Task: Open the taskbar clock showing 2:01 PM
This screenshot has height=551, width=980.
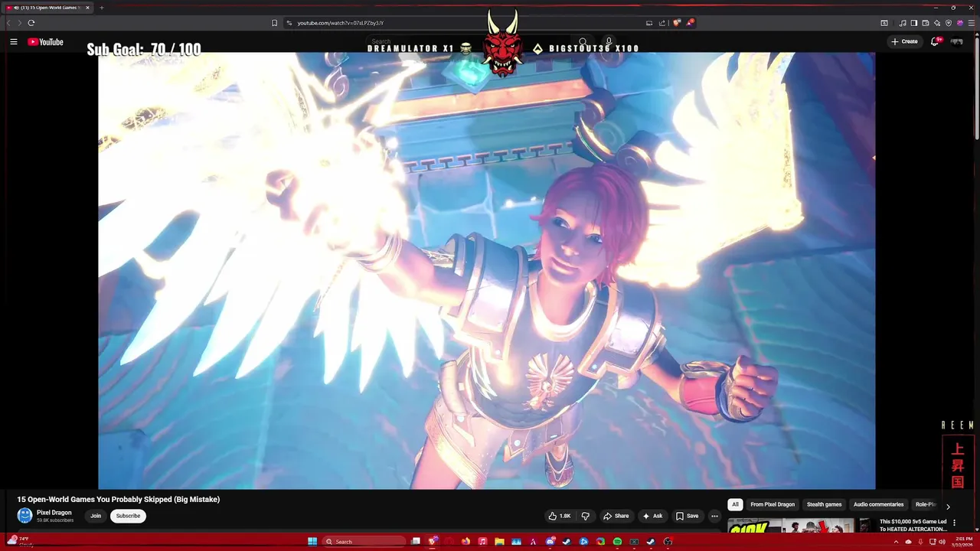Action: coord(961,541)
